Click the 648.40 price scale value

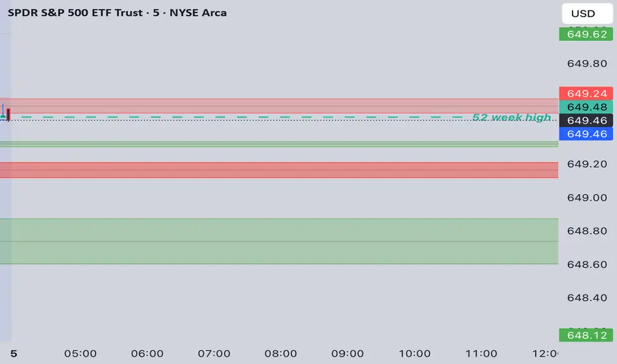585,297
